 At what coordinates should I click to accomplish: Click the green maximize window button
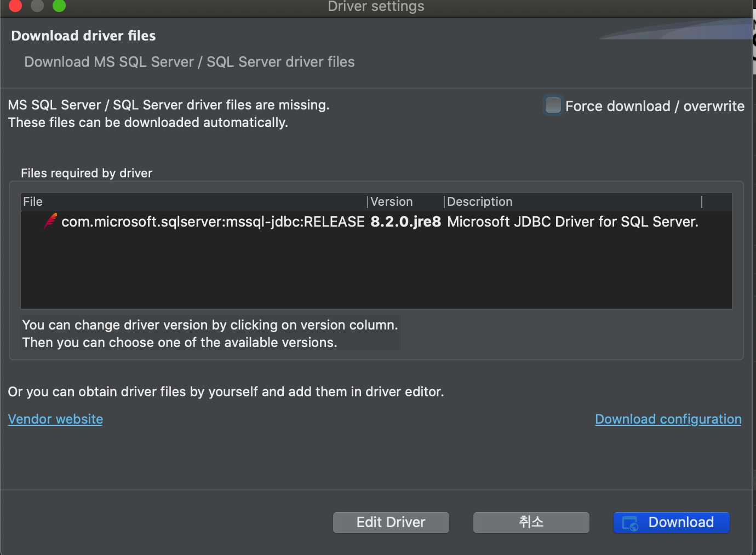point(59,5)
